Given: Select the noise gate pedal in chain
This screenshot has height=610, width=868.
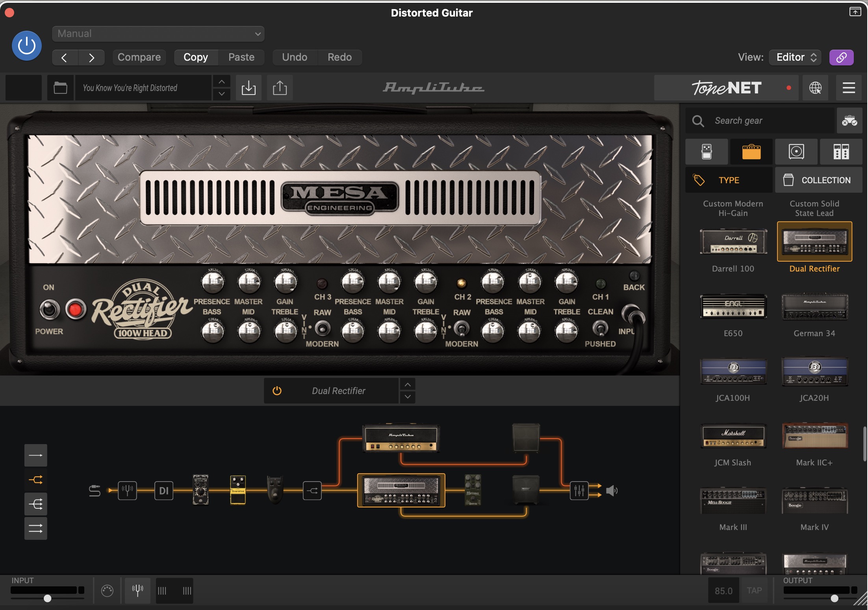Looking at the screenshot, I should (200, 490).
